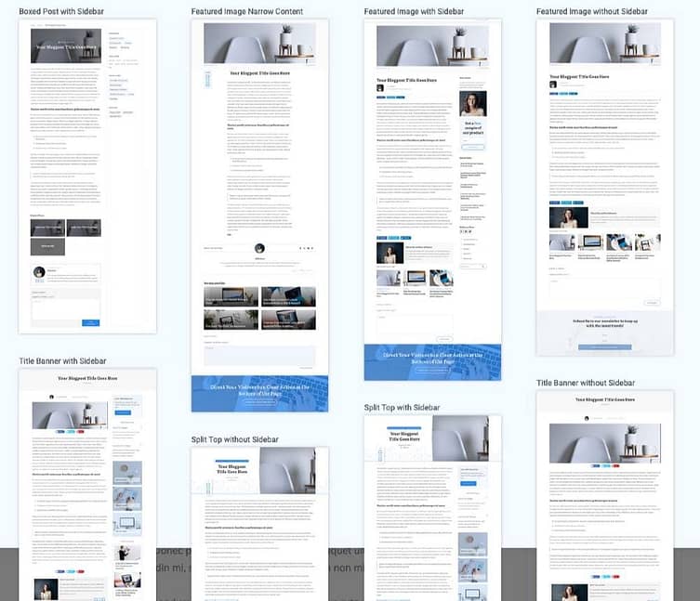The image size is (700, 601).
Task: Select the Split Top without Sidebar template thumbnail
Action: (259, 524)
